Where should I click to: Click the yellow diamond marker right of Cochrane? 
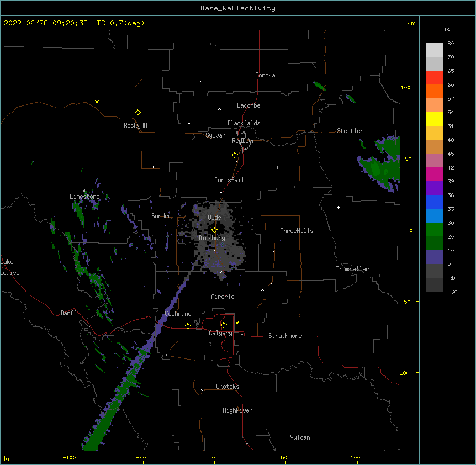188,326
